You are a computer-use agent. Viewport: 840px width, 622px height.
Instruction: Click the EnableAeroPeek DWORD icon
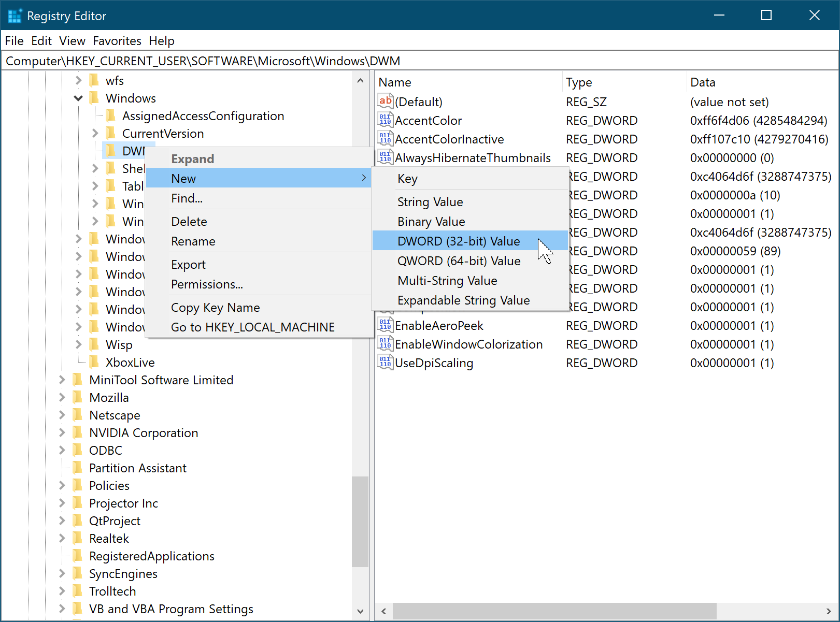click(385, 325)
